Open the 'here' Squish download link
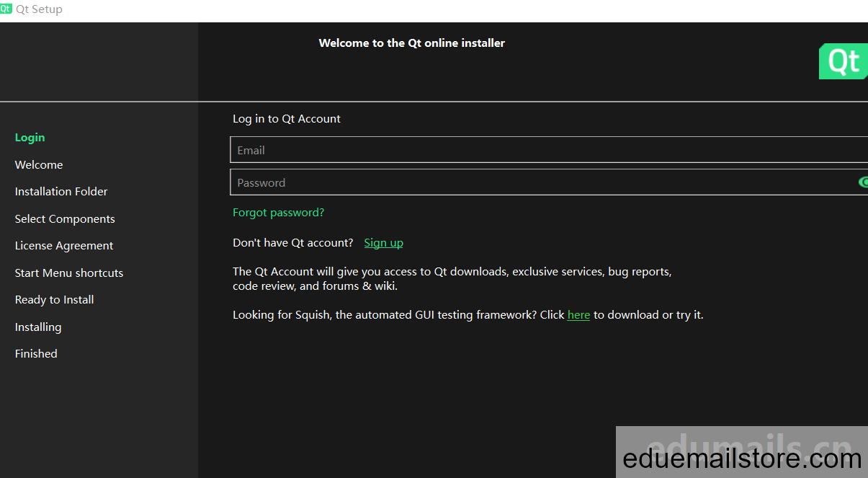This screenshot has height=478, width=868. tap(578, 315)
